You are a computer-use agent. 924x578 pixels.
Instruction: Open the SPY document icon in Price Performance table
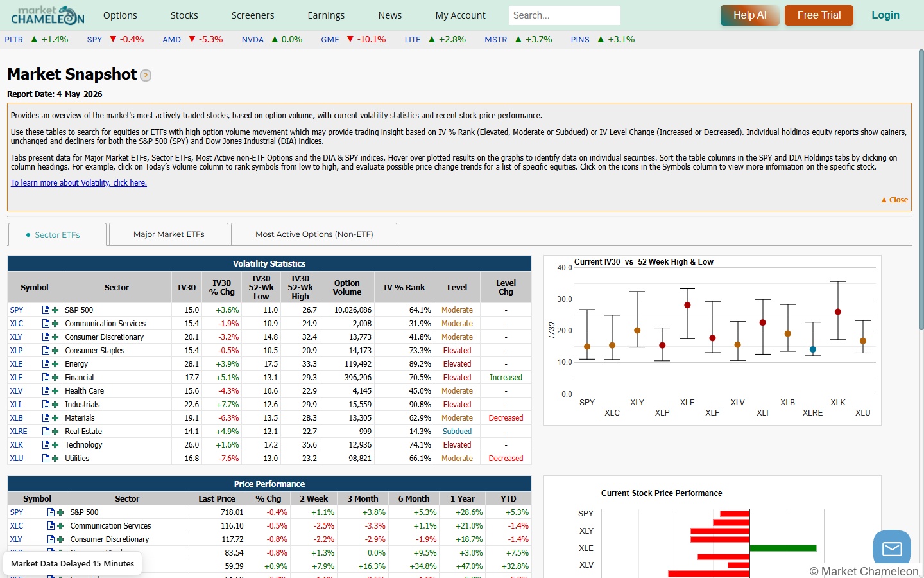click(51, 512)
